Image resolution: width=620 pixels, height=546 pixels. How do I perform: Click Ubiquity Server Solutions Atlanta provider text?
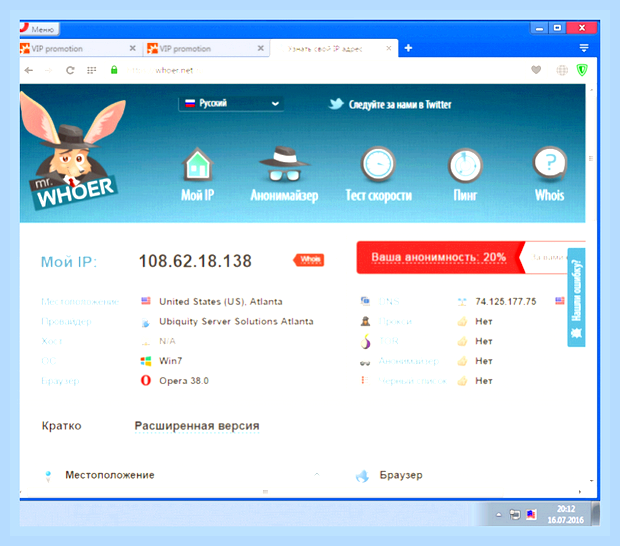(236, 321)
